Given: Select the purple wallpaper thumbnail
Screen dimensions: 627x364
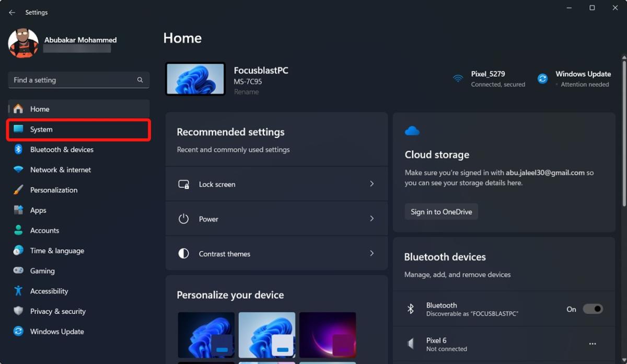Looking at the screenshot, I should pos(328,335).
